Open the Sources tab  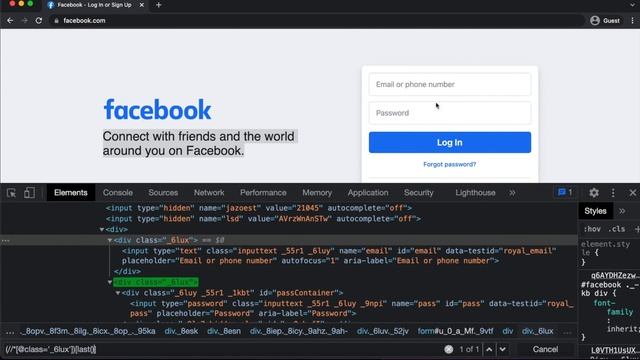[x=163, y=193]
